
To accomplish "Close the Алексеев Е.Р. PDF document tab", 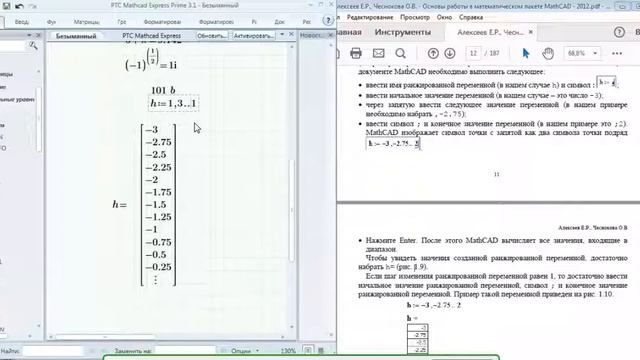I will pos(531,32).
